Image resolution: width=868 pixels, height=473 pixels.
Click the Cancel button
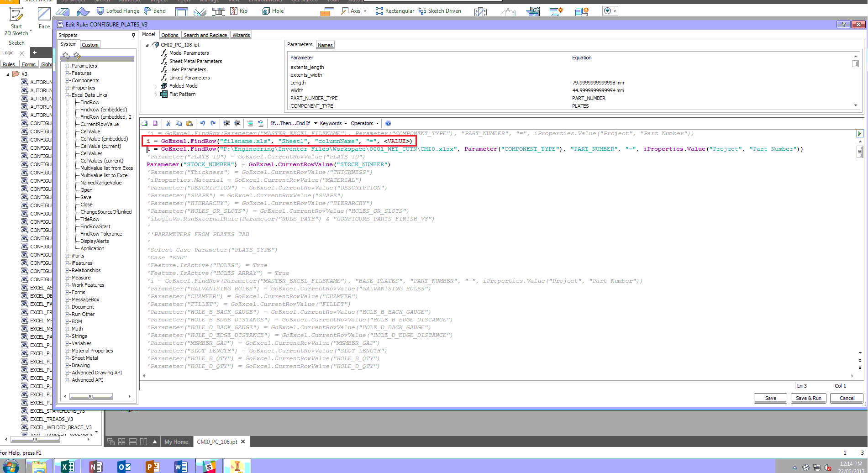846,398
